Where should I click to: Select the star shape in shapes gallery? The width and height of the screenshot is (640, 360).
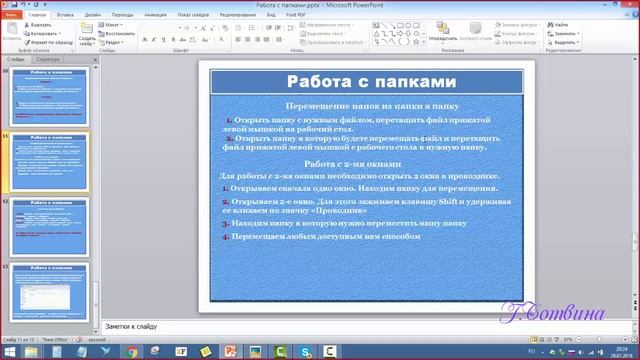416,42
